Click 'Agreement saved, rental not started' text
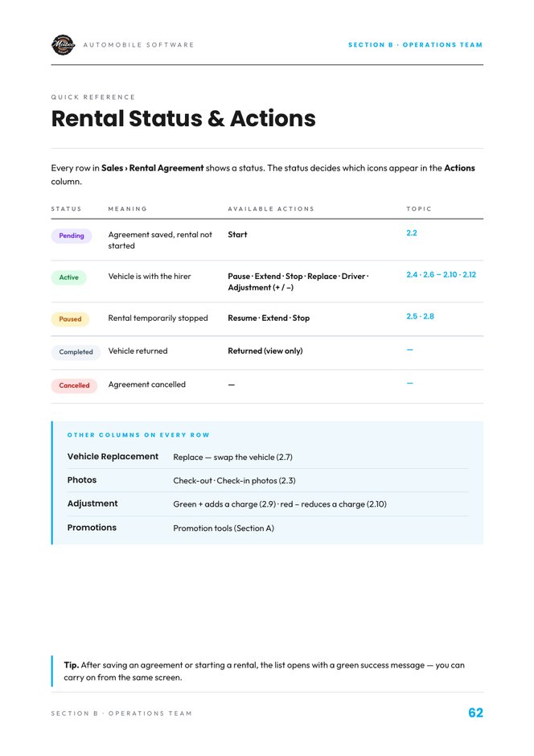Viewport: 534px width, 756px height. pos(160,240)
